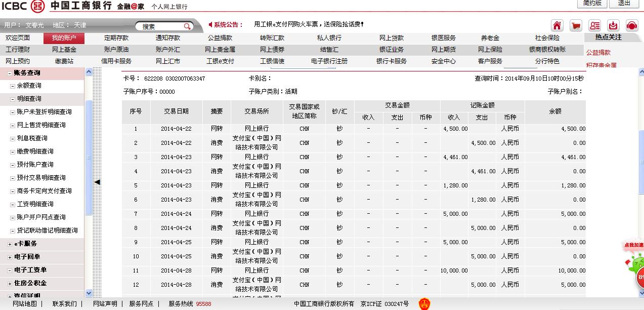Click the black sidebar collapse arrow
The width and height of the screenshot is (644, 310).
click(x=98, y=182)
